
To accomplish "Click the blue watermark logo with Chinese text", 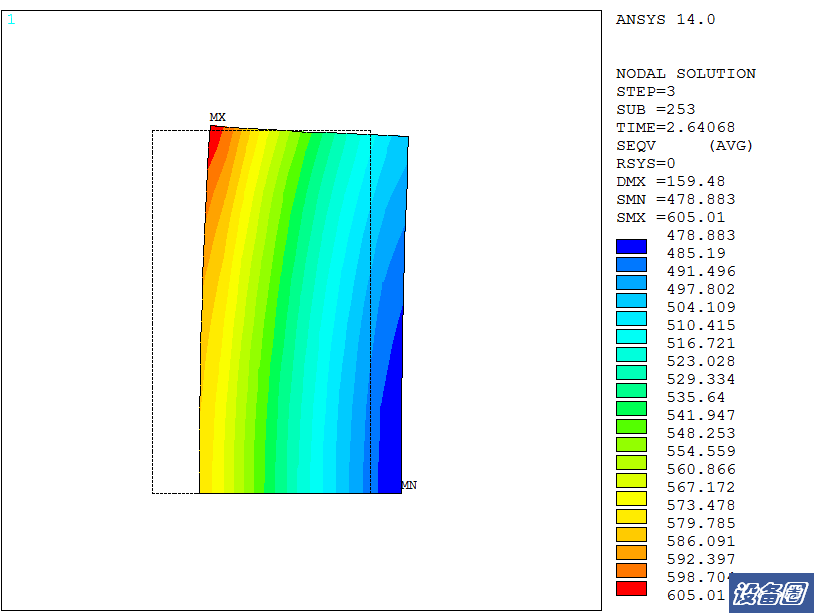I will click(770, 594).
